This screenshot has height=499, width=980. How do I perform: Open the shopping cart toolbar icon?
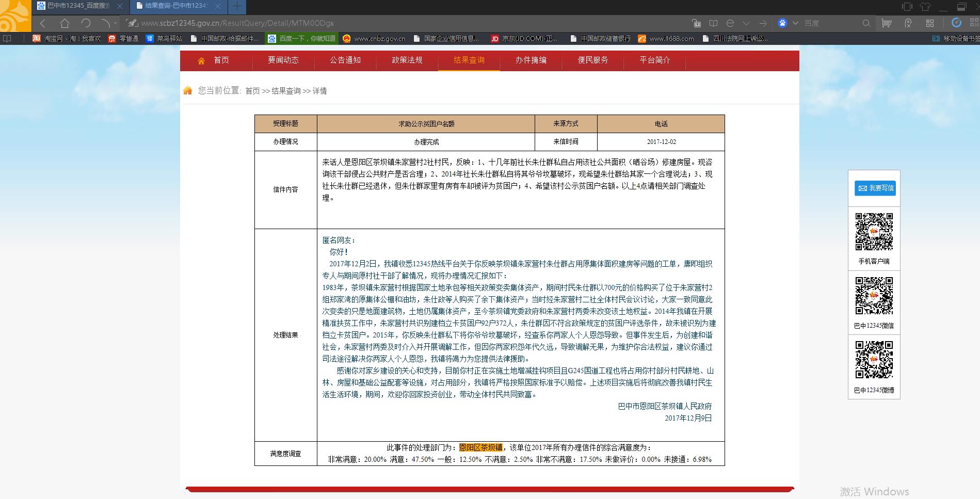(x=886, y=23)
